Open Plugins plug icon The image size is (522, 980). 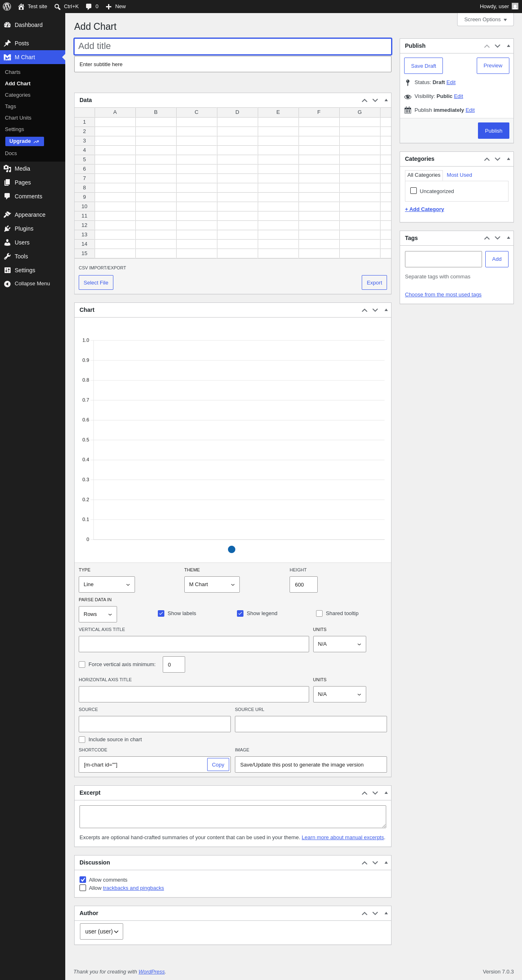coord(7,229)
